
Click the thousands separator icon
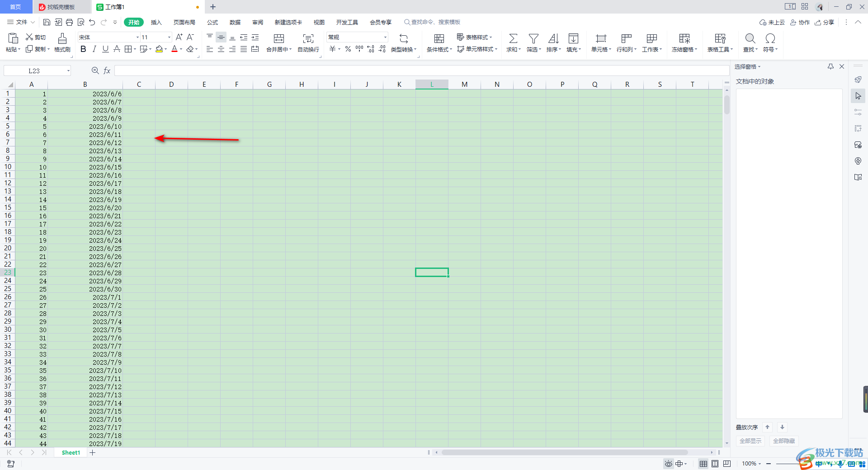coord(359,49)
